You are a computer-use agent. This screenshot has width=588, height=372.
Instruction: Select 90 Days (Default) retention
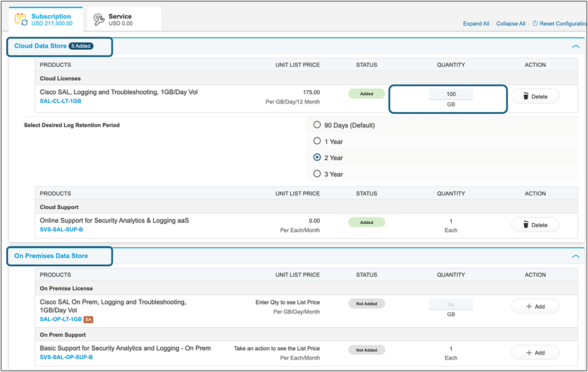317,125
